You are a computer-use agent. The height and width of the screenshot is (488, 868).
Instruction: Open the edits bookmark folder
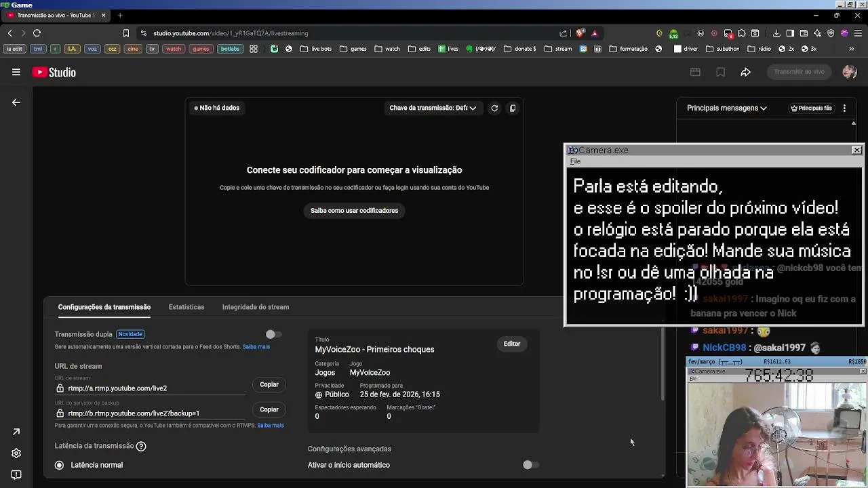[x=420, y=49]
